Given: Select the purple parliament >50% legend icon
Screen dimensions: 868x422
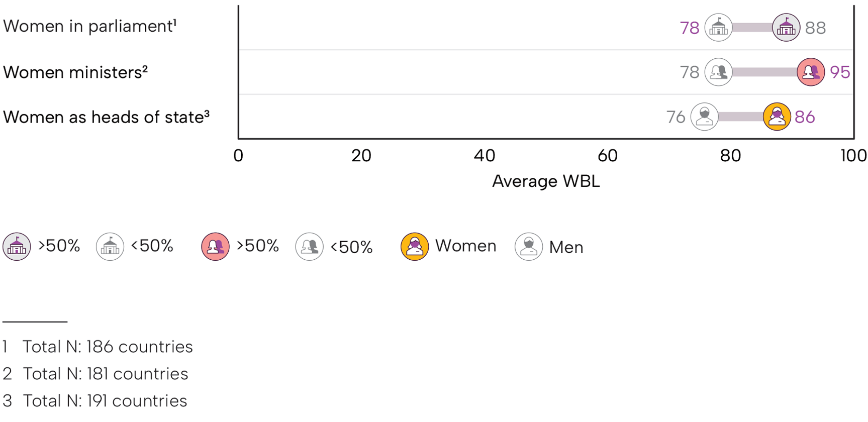Looking at the screenshot, I should click(x=17, y=247).
